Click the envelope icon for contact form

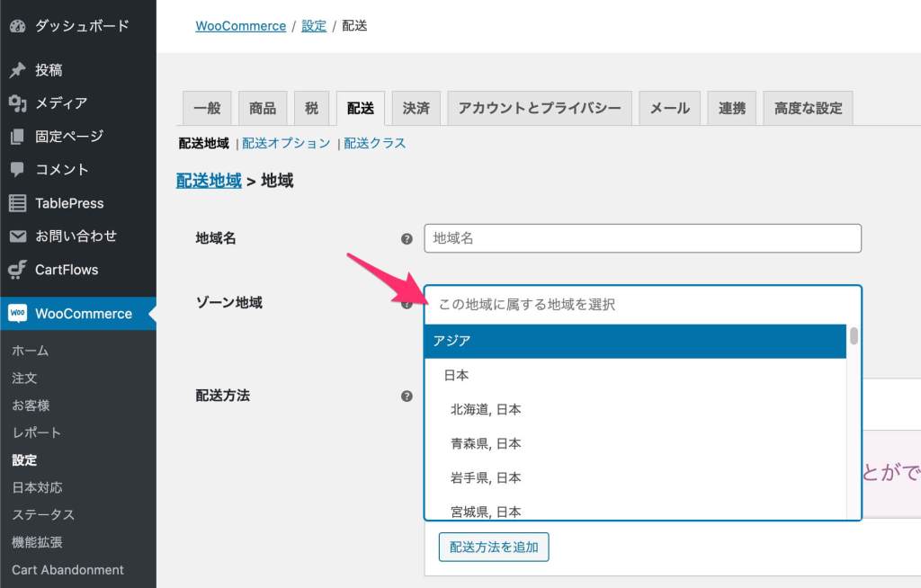(17, 236)
